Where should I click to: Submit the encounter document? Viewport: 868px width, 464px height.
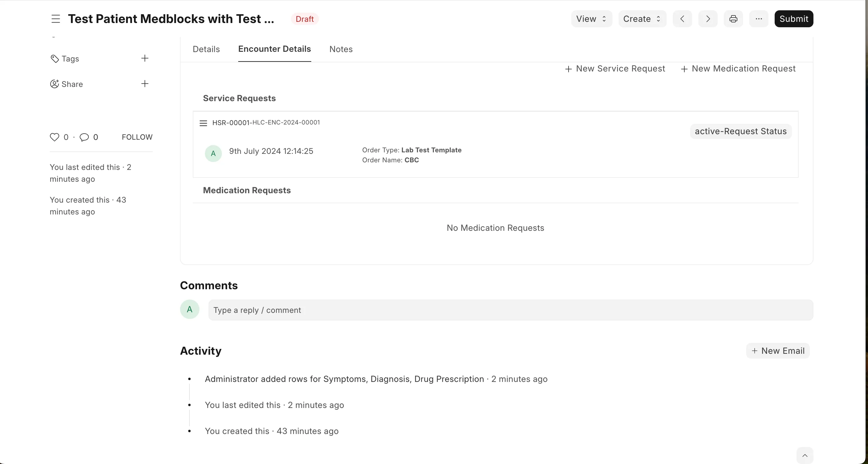[x=794, y=18]
